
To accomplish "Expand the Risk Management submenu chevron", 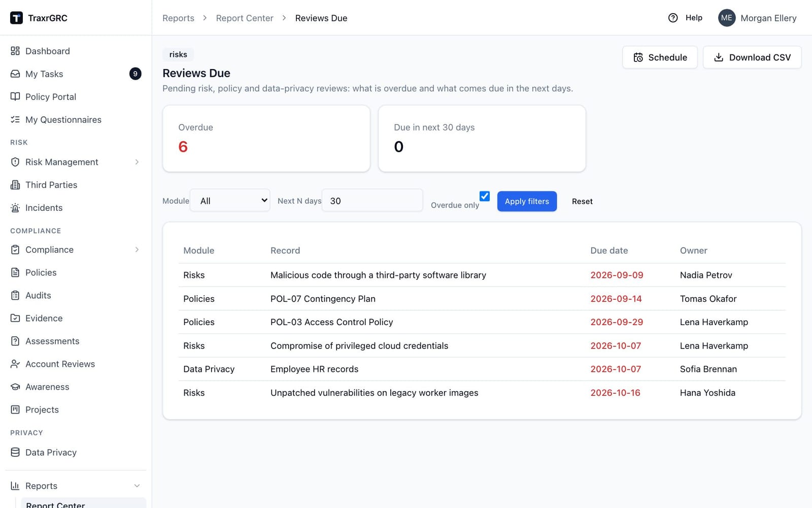I will point(137,162).
